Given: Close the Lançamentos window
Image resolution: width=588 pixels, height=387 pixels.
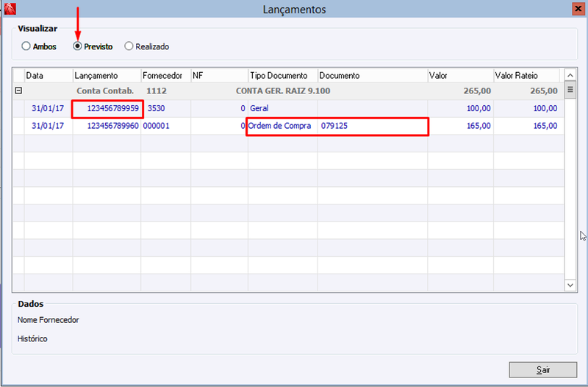Looking at the screenshot, I should tap(578, 9).
